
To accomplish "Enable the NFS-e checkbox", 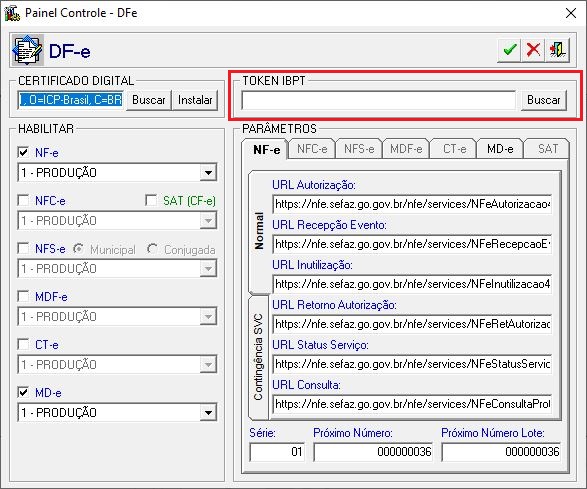I will (x=23, y=248).
